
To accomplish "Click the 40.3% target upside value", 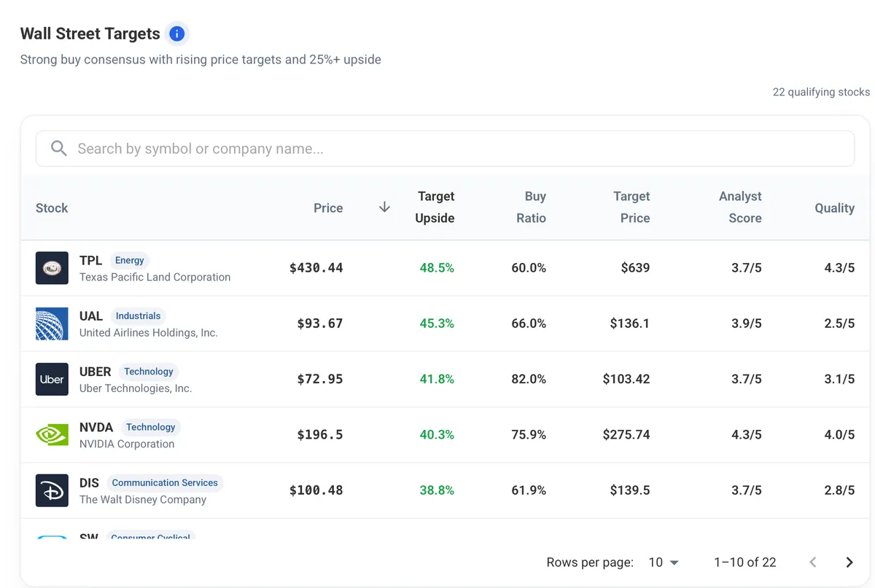I will [437, 435].
